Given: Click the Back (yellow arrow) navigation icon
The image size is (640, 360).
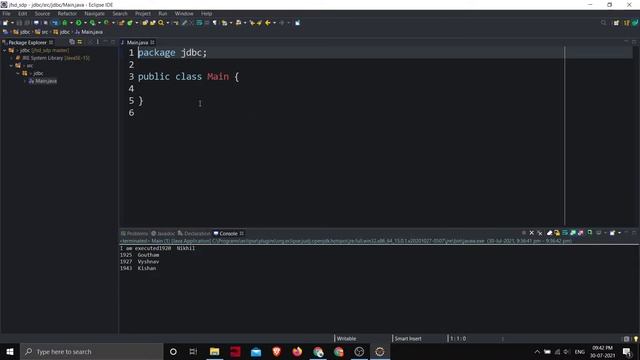Looking at the screenshot, I should (x=267, y=23).
